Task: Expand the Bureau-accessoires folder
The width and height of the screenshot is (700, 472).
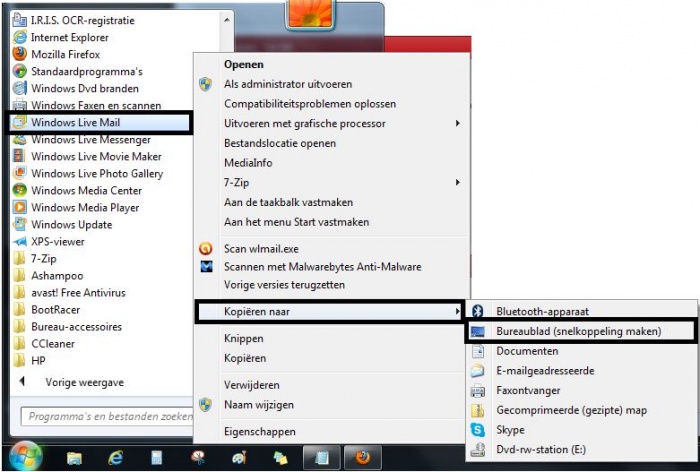Action: coord(67,326)
